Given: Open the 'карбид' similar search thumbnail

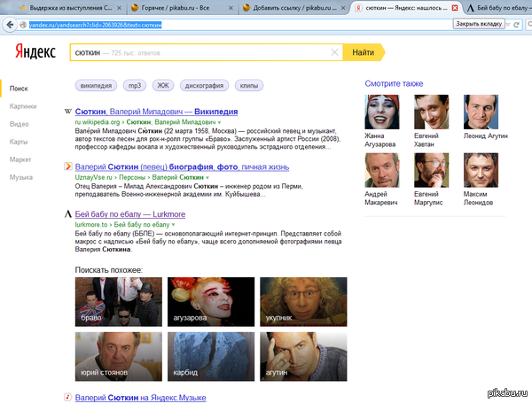Looking at the screenshot, I should pyautogui.click(x=211, y=357).
